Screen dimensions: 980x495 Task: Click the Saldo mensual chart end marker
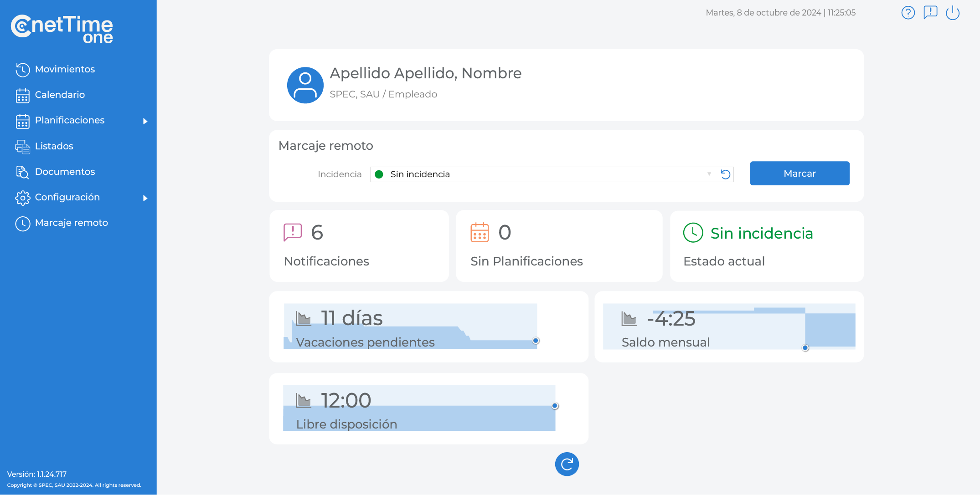(x=805, y=348)
